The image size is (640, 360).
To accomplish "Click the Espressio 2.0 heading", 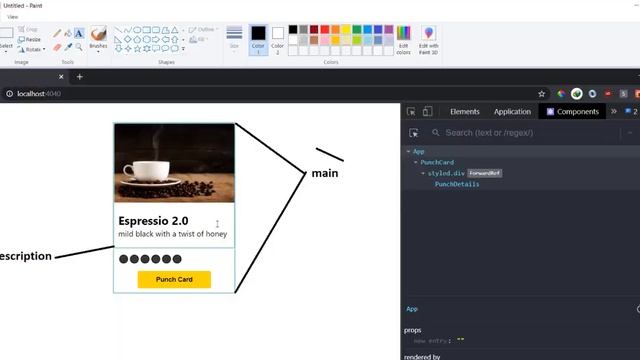I will [153, 221].
